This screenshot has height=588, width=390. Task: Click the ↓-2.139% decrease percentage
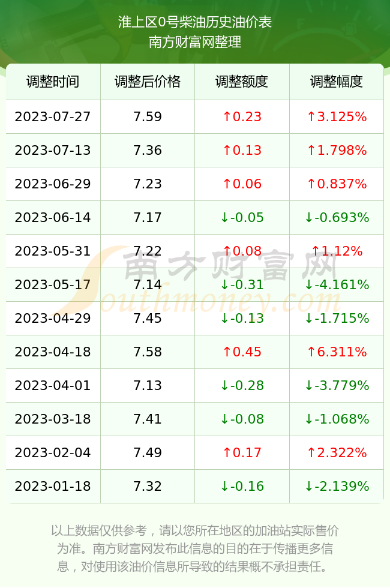(x=337, y=487)
